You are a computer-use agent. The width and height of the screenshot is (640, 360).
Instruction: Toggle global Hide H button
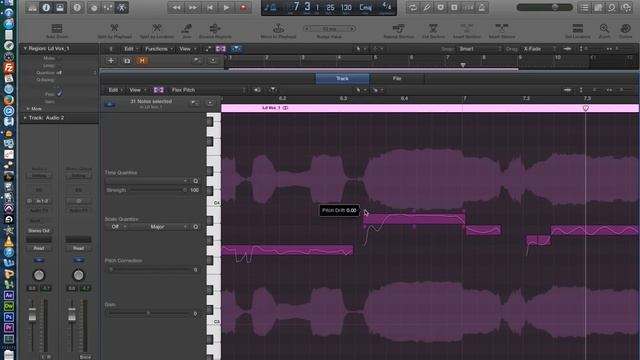[x=142, y=60]
